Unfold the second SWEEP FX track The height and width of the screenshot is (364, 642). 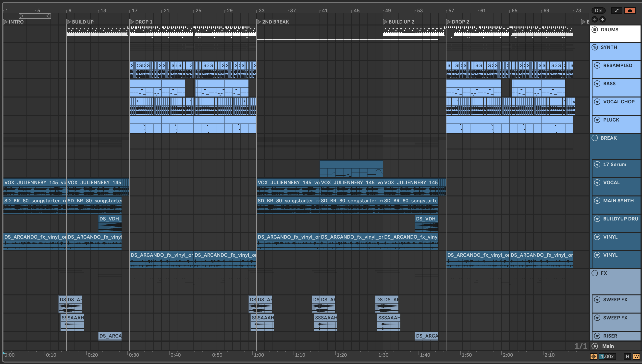click(597, 318)
